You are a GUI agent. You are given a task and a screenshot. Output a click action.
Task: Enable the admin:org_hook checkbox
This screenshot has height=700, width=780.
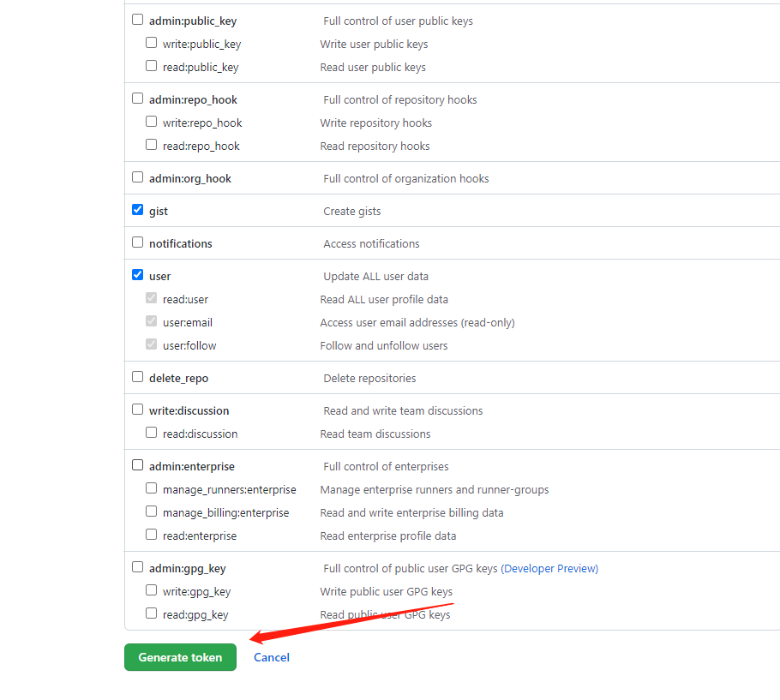point(137,176)
